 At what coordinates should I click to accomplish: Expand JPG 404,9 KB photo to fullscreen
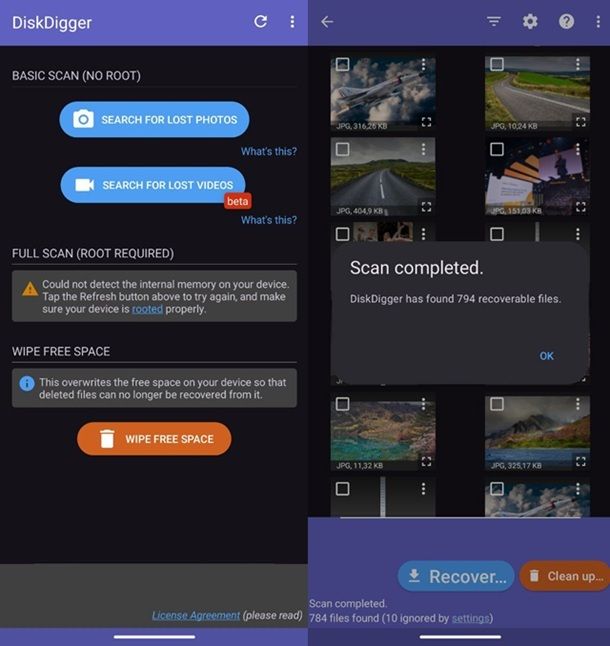[x=426, y=207]
